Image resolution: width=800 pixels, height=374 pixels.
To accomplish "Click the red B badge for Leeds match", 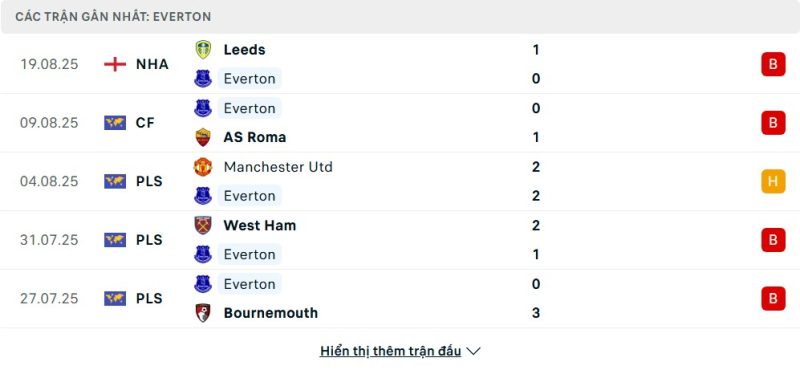I will click(773, 64).
